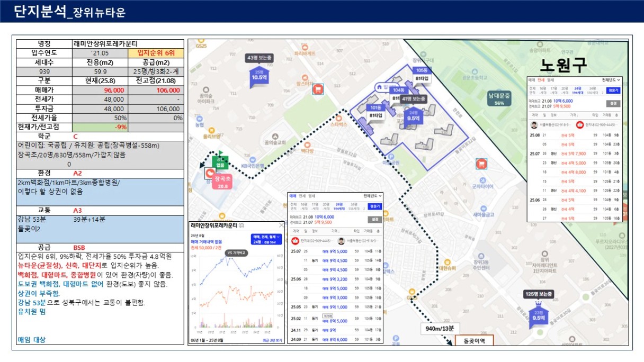Click the red 96,000 current price cell
This screenshot has width=644, height=362.
(x=101, y=90)
